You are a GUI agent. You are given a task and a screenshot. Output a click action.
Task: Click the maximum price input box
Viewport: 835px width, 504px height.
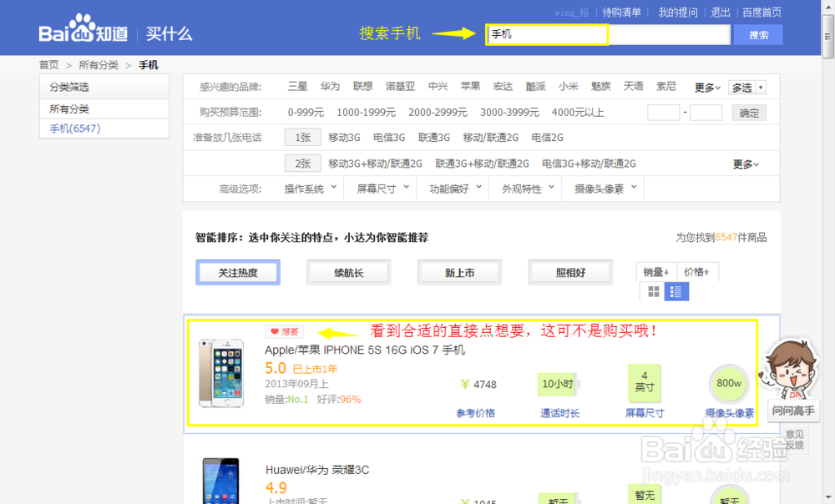(x=706, y=113)
